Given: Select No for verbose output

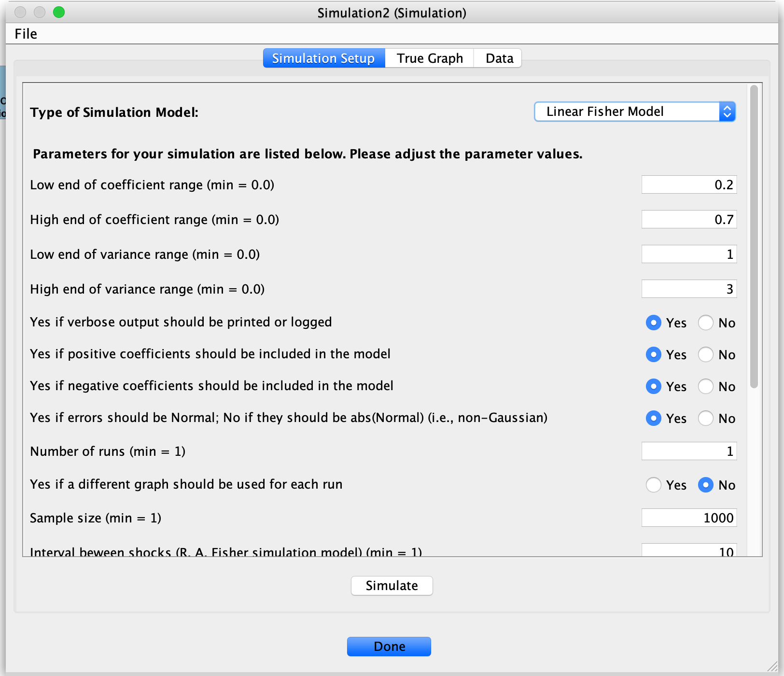Looking at the screenshot, I should pos(706,323).
